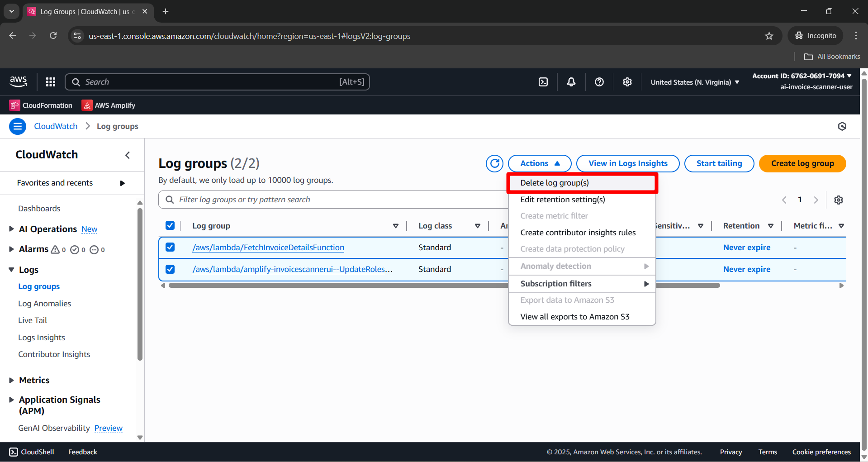
Task: Click the notifications bell icon
Action: point(571,82)
